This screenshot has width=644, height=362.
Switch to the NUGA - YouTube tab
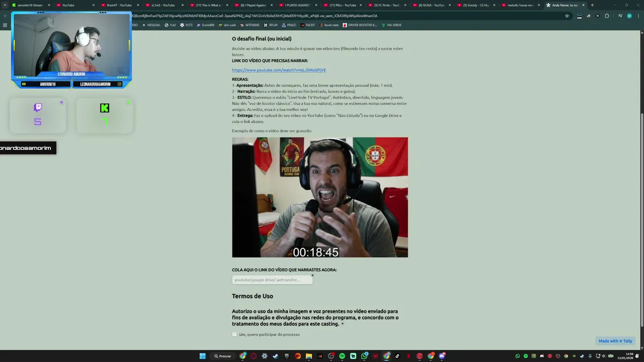(431, 5)
